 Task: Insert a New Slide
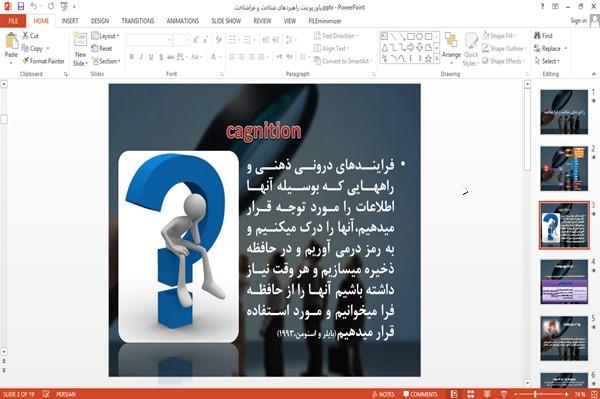click(80, 49)
